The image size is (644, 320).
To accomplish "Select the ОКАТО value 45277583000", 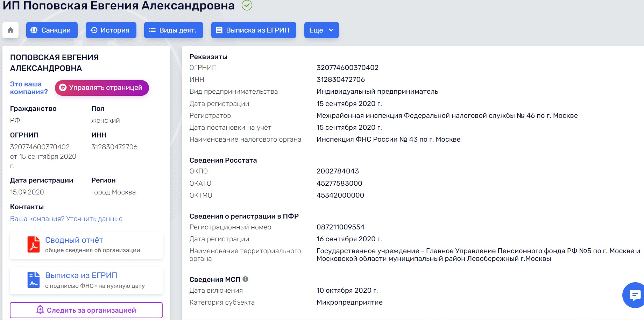I will click(x=339, y=183).
